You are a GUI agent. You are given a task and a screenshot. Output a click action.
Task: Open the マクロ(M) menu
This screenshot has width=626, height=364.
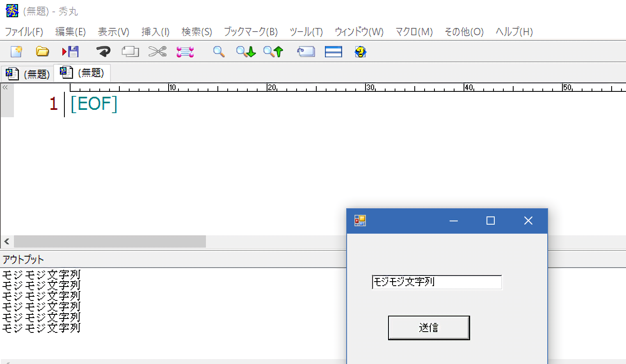pyautogui.click(x=414, y=32)
